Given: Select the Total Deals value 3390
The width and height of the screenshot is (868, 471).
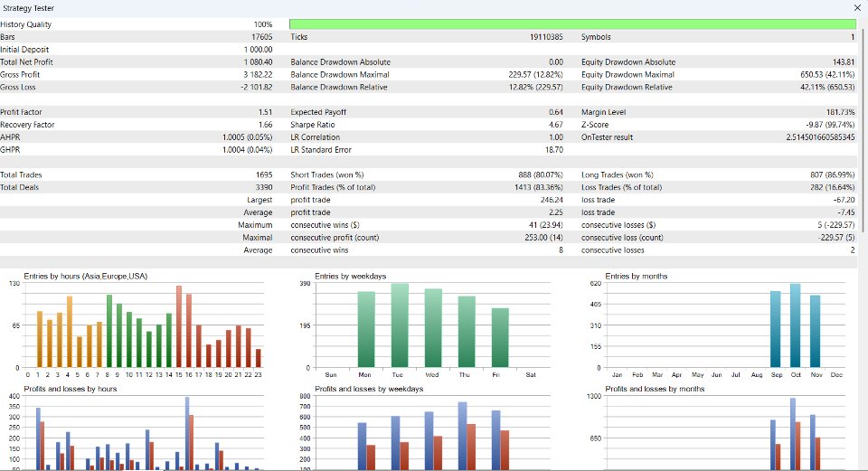Looking at the screenshot, I should point(264,188).
